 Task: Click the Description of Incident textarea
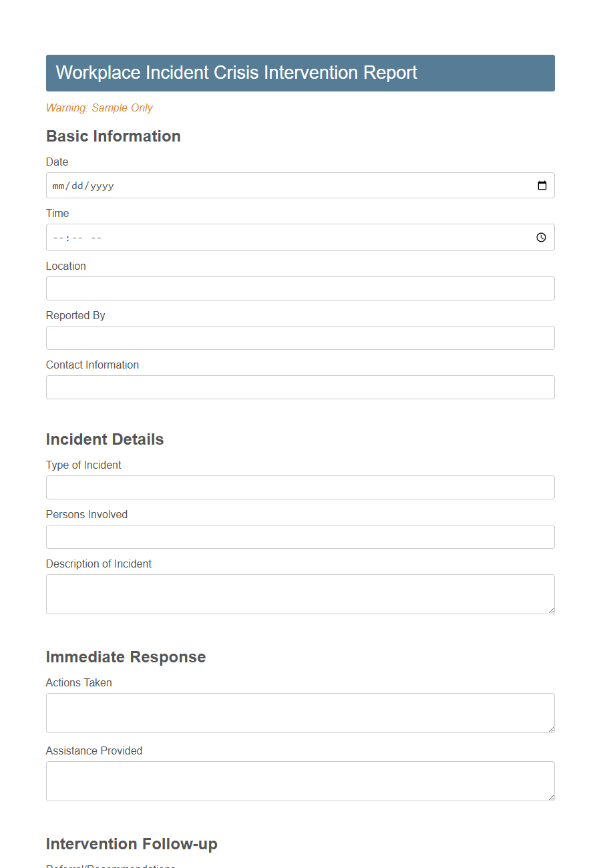pyautogui.click(x=300, y=593)
